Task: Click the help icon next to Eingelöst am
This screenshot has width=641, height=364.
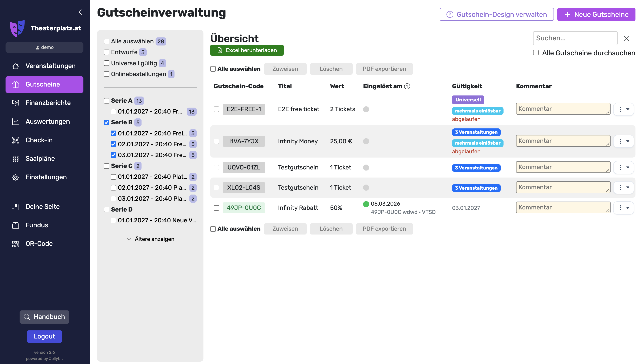Action: [x=407, y=86]
